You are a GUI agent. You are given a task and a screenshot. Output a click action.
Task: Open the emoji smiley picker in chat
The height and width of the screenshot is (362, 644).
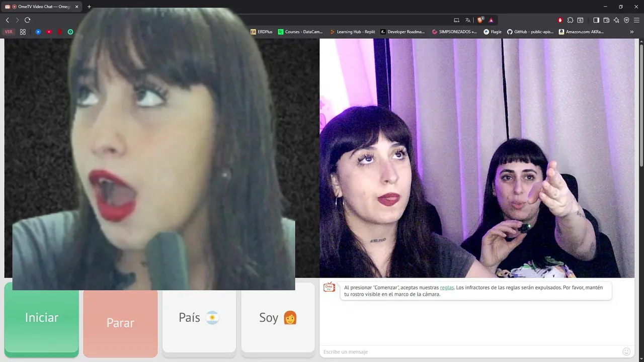(x=626, y=351)
